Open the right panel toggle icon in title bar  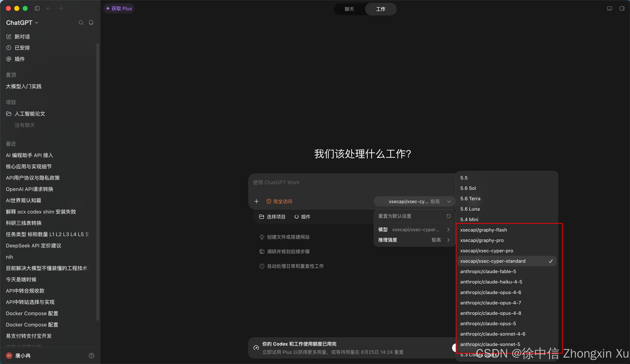(x=622, y=9)
